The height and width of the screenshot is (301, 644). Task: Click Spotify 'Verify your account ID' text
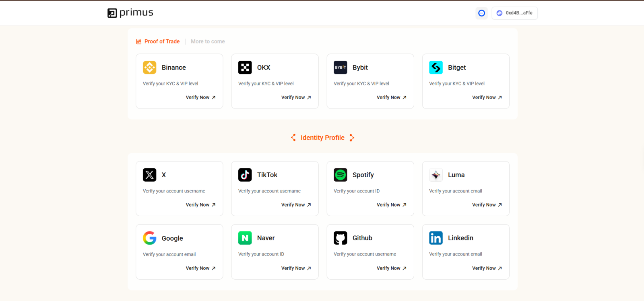click(357, 191)
